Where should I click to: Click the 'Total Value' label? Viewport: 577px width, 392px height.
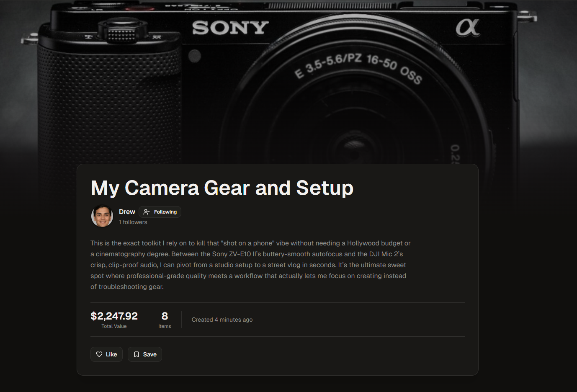114,326
